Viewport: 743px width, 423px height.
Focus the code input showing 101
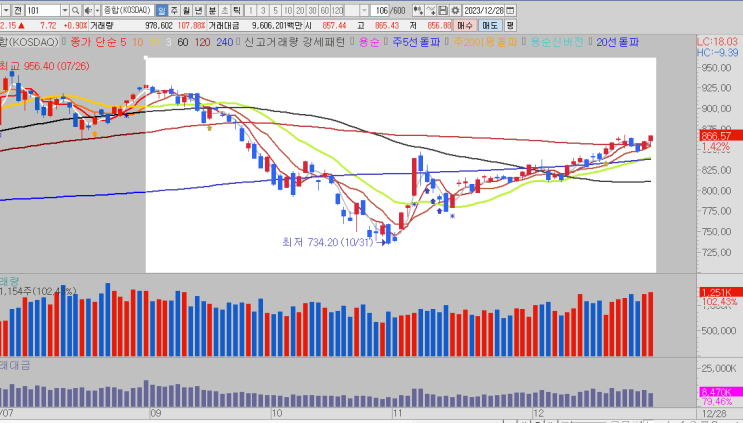(x=43, y=10)
